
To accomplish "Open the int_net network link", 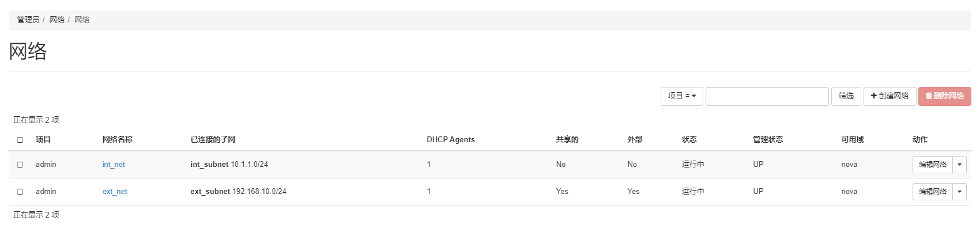I will (x=114, y=165).
